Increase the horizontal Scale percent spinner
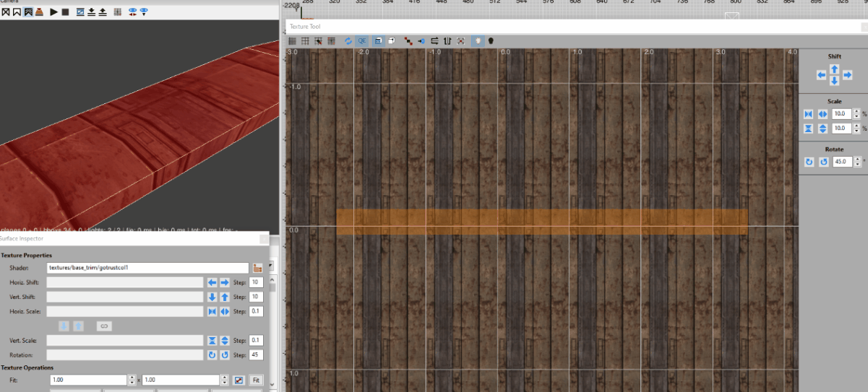868x392 pixels. (856, 111)
